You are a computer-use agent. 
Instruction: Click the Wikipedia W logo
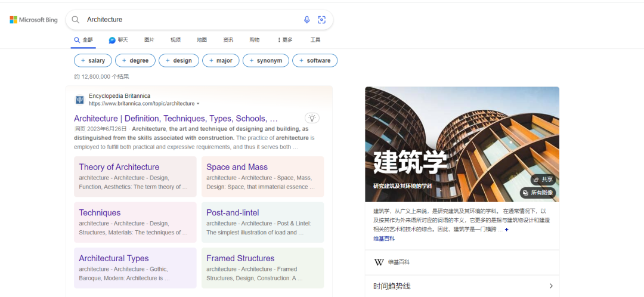[x=379, y=262]
